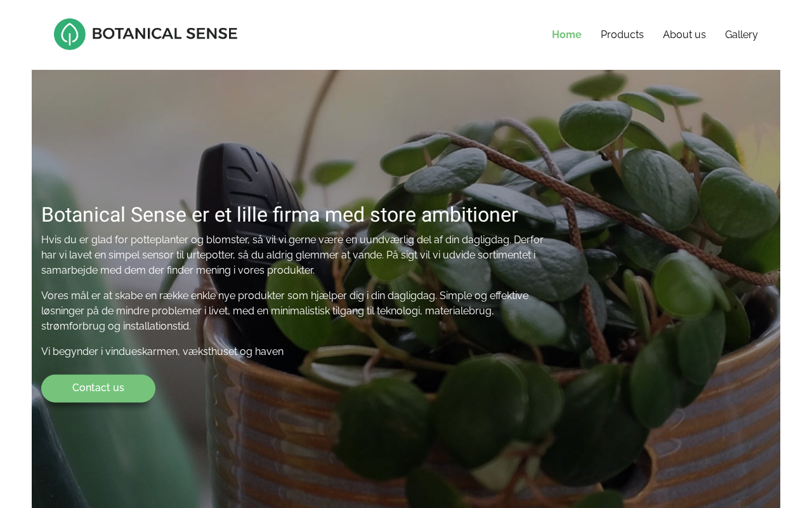Click the paragraph starting 'Vores mål er'

coord(285,311)
